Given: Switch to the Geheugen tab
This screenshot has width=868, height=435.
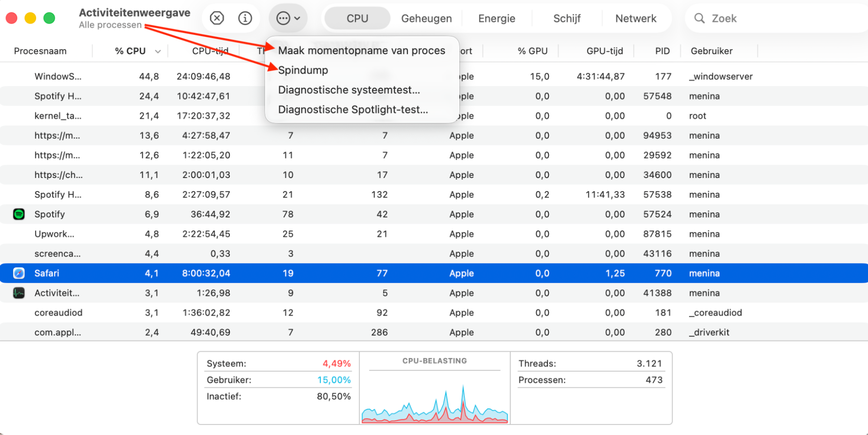Looking at the screenshot, I should 426,18.
